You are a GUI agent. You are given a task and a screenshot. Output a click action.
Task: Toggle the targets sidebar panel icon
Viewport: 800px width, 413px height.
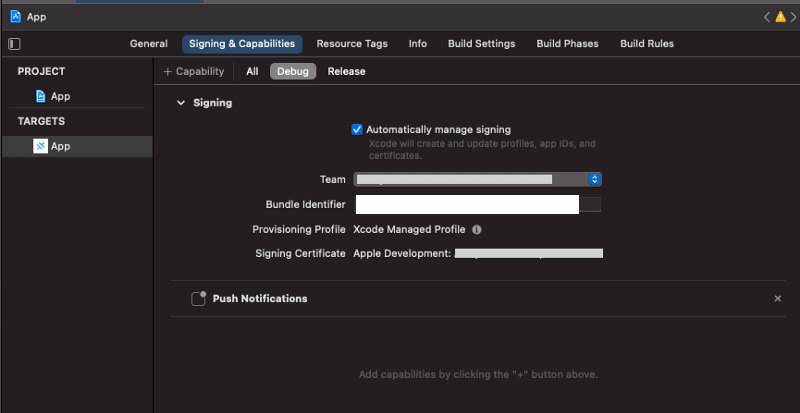pyautogui.click(x=14, y=44)
